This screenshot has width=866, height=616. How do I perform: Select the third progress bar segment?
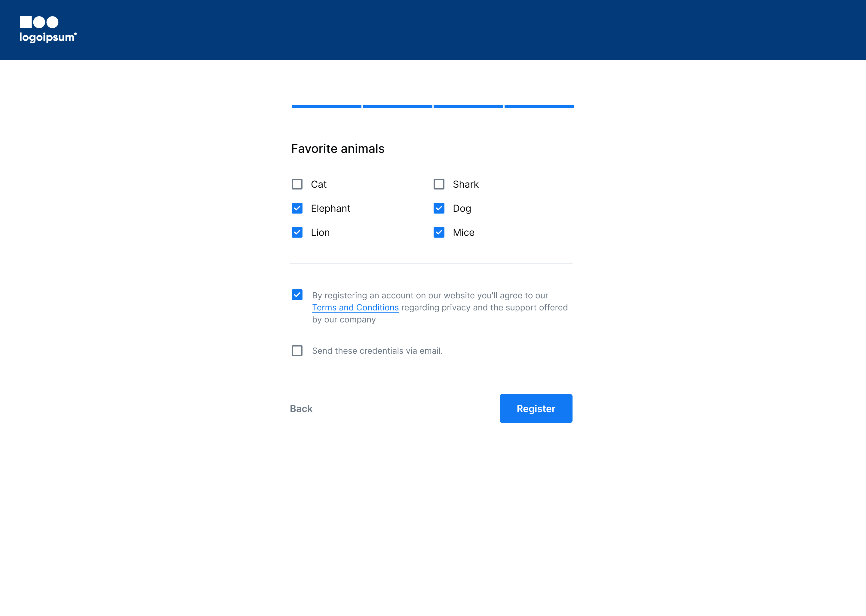click(x=468, y=106)
